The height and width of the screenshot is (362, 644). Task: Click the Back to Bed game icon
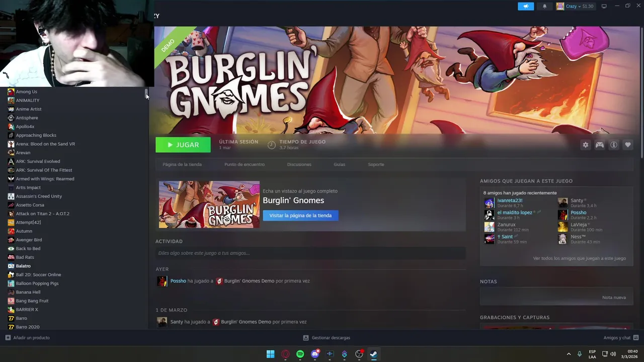coord(11,249)
